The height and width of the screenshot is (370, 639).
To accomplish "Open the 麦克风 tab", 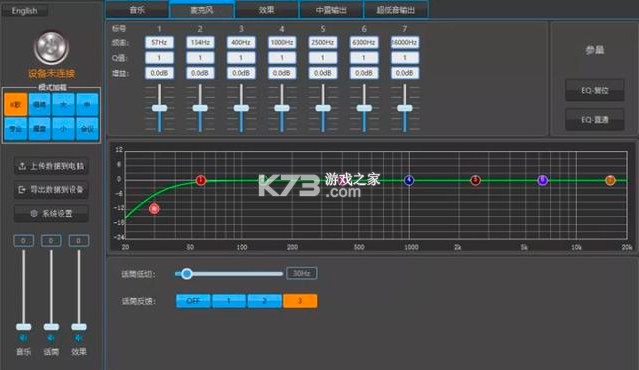I will coord(202,10).
